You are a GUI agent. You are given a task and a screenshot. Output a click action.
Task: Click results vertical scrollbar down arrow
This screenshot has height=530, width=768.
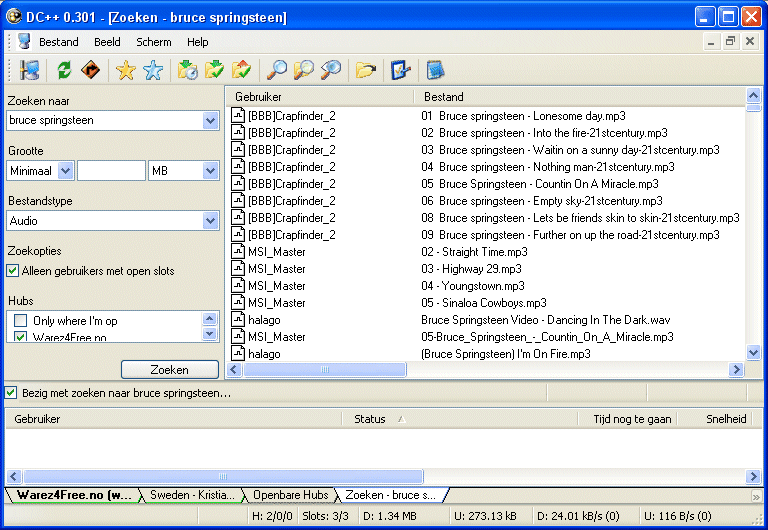click(753, 352)
